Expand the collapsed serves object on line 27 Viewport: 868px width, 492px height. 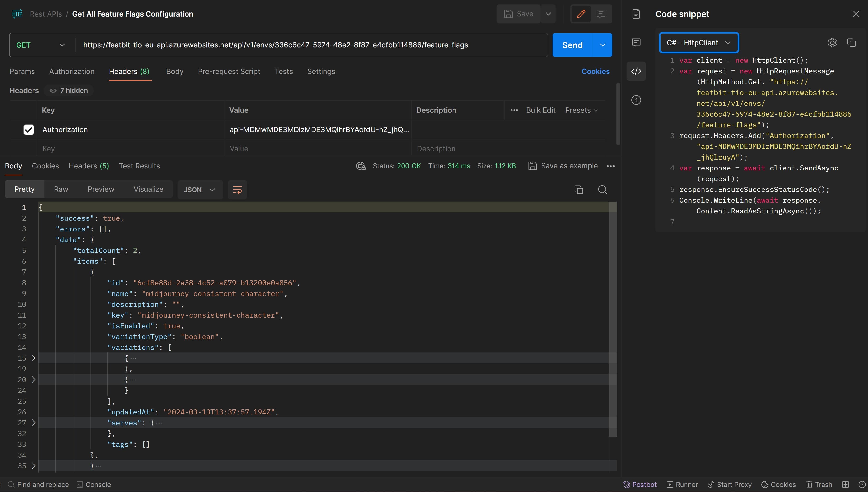tap(33, 422)
